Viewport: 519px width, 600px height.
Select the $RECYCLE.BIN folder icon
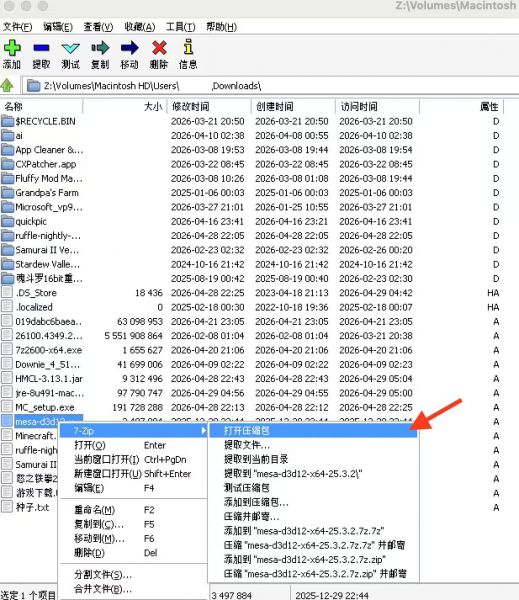tap(7, 122)
